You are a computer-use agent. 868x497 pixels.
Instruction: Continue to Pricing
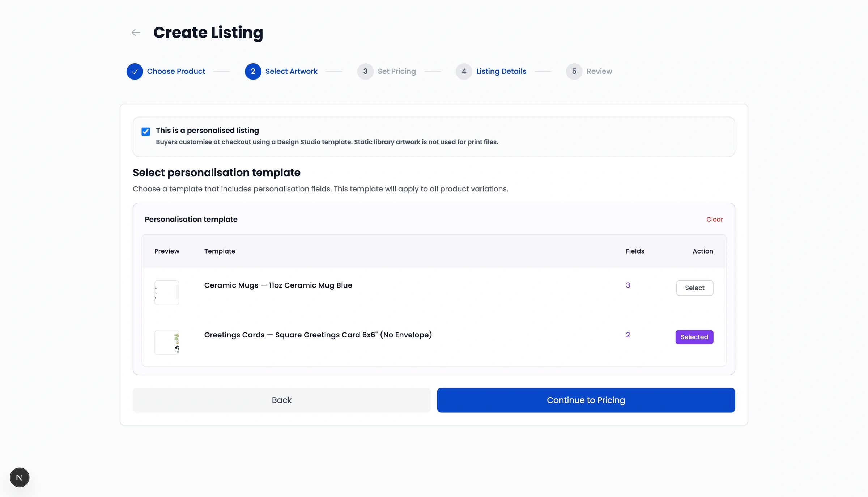pos(586,400)
